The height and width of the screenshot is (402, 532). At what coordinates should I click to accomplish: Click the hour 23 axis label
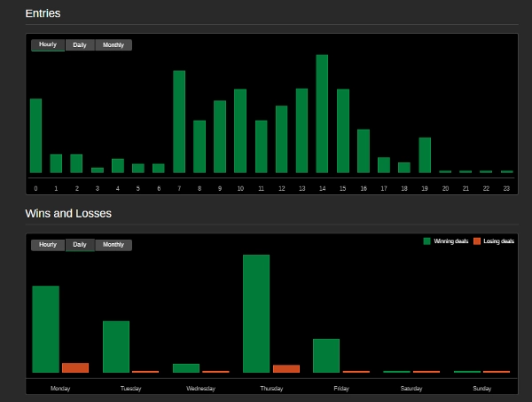[x=506, y=188]
